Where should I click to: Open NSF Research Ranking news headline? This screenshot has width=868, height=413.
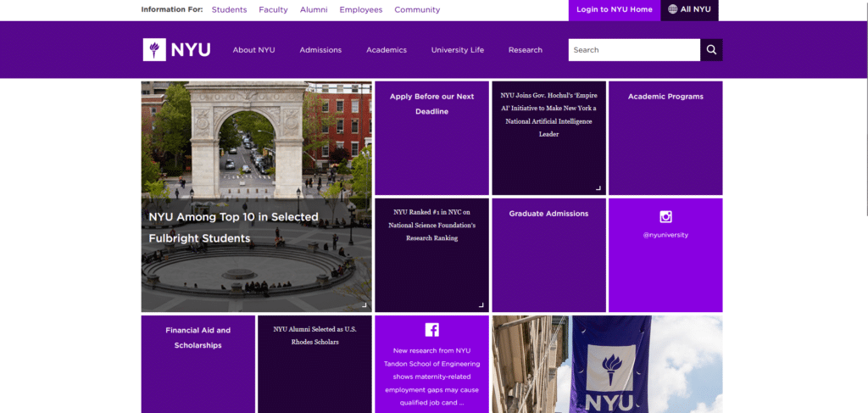[431, 225]
